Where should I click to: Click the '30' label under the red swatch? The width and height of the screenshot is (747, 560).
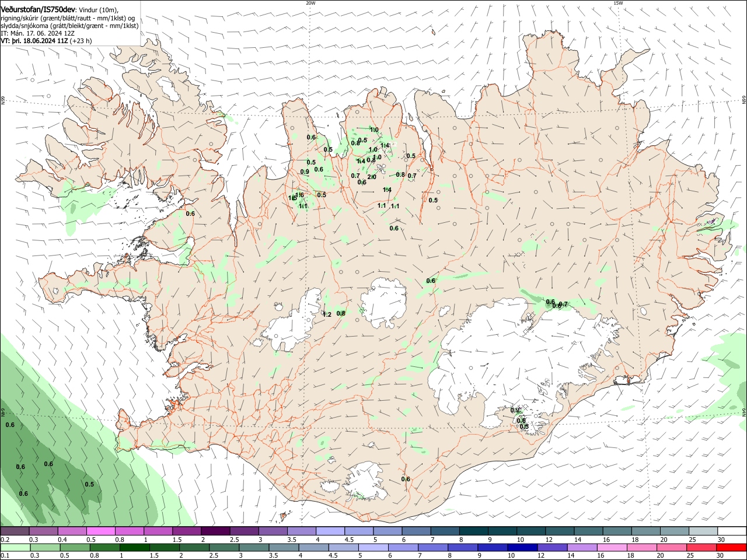point(720,556)
